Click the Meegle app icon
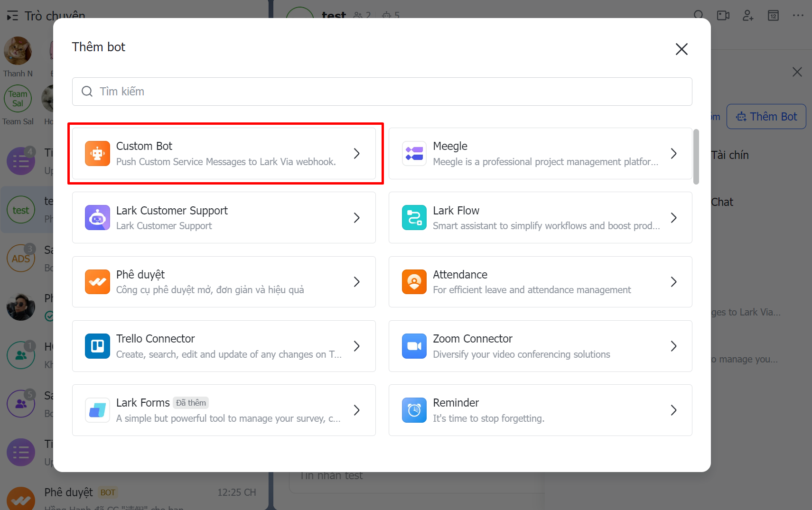This screenshot has height=510, width=812. click(x=414, y=154)
